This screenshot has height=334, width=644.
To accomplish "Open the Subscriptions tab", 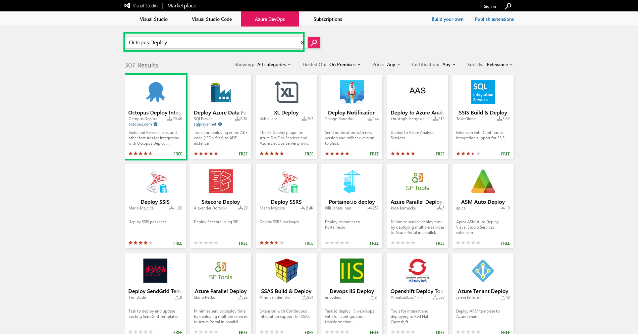I will pyautogui.click(x=328, y=19).
